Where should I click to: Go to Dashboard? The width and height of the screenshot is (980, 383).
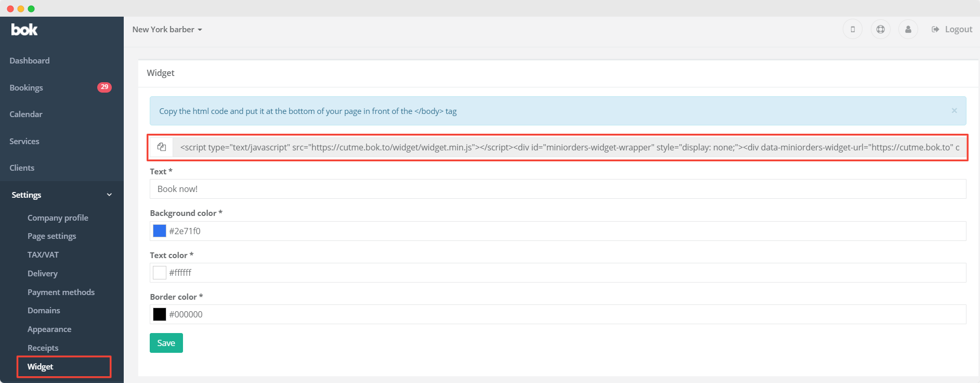click(x=30, y=60)
